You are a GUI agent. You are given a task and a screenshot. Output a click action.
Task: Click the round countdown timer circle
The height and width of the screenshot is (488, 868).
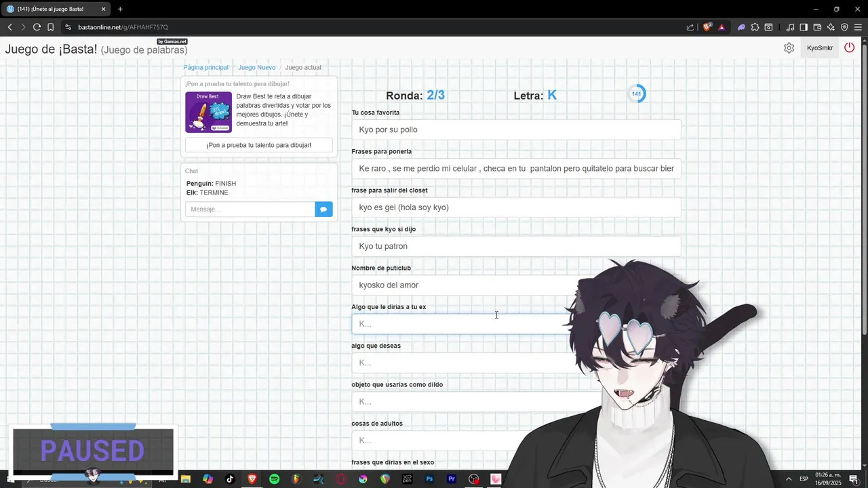tap(636, 94)
